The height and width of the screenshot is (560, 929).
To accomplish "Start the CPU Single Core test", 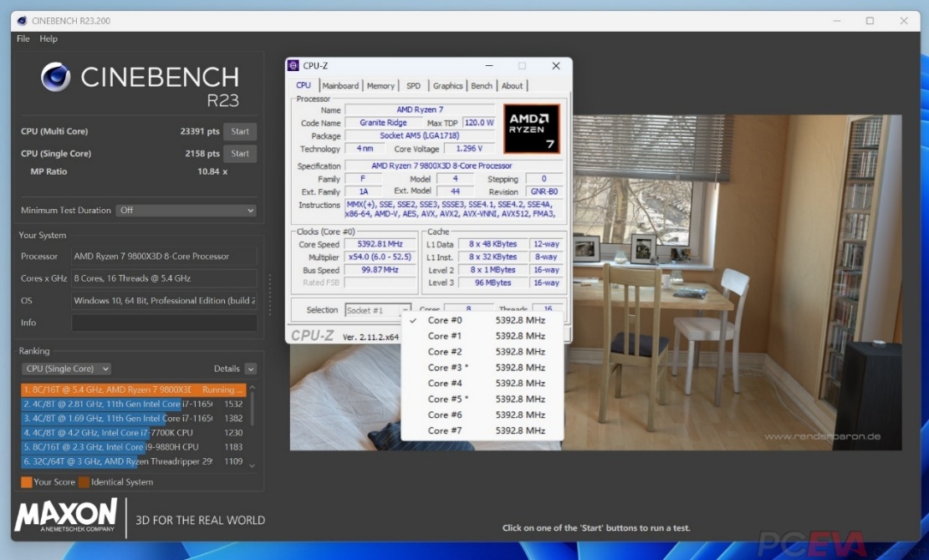I will point(240,154).
